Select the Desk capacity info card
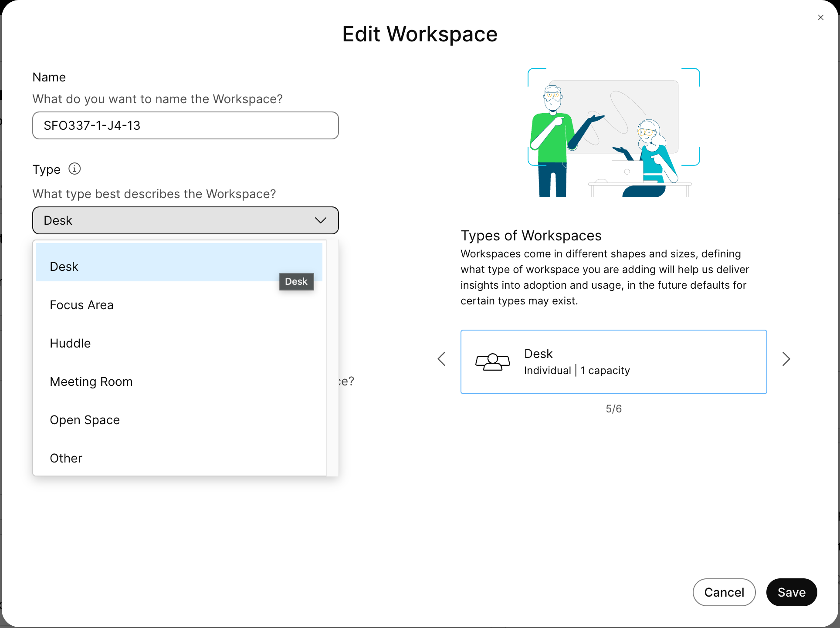 [x=613, y=361]
